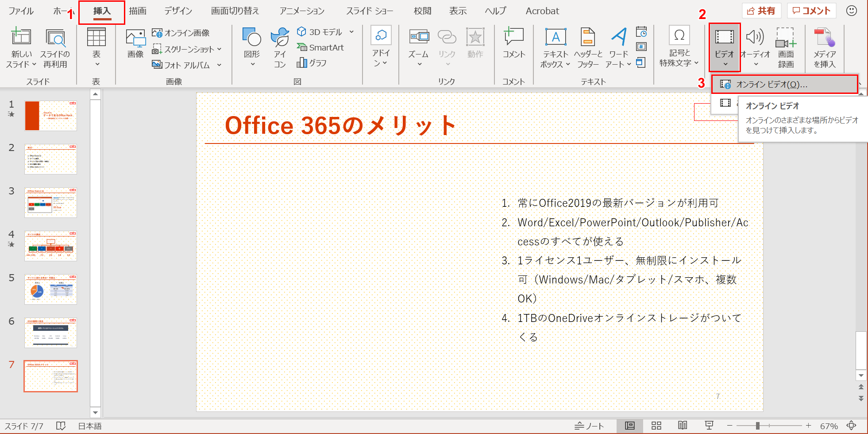
Task: Click the Date and Time icon
Action: (641, 32)
